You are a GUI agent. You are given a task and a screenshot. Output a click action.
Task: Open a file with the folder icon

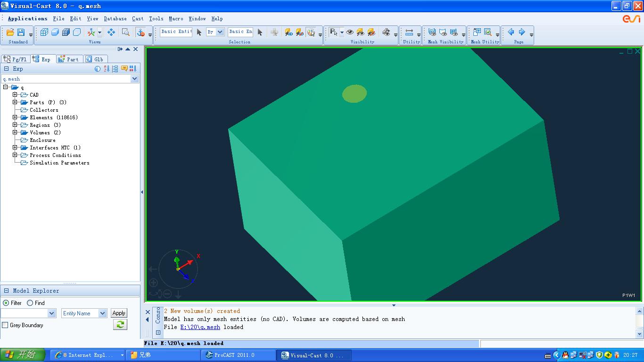click(10, 32)
